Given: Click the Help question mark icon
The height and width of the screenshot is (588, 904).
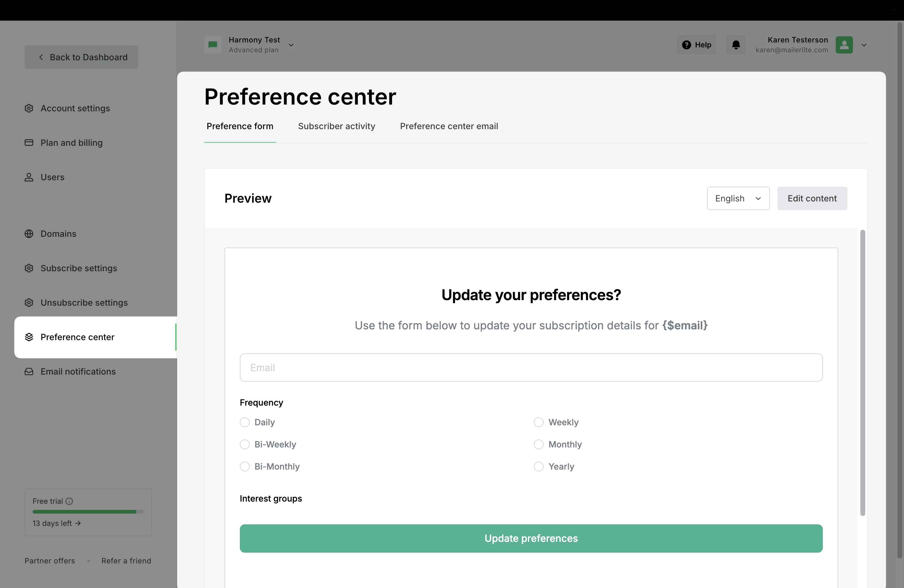Looking at the screenshot, I should pos(686,45).
